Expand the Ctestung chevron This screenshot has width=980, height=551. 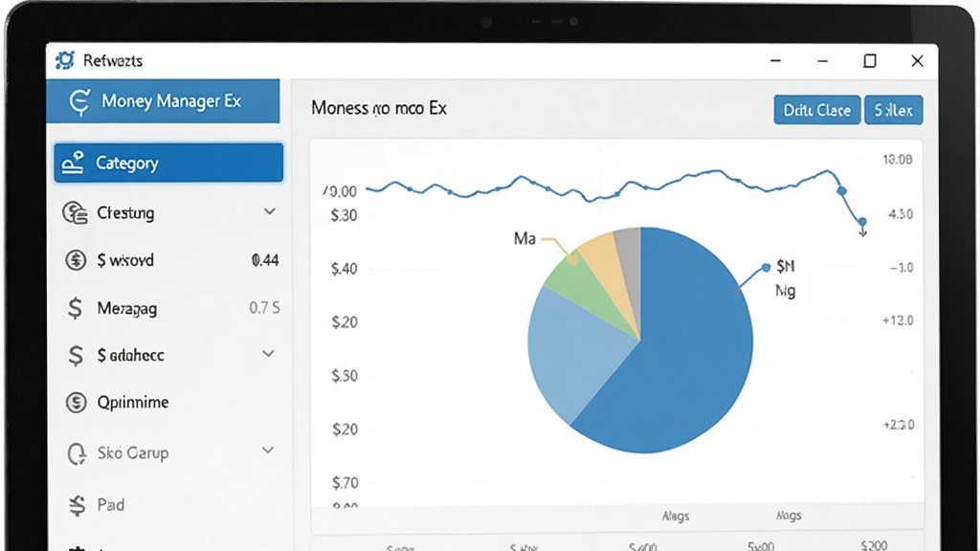269,211
